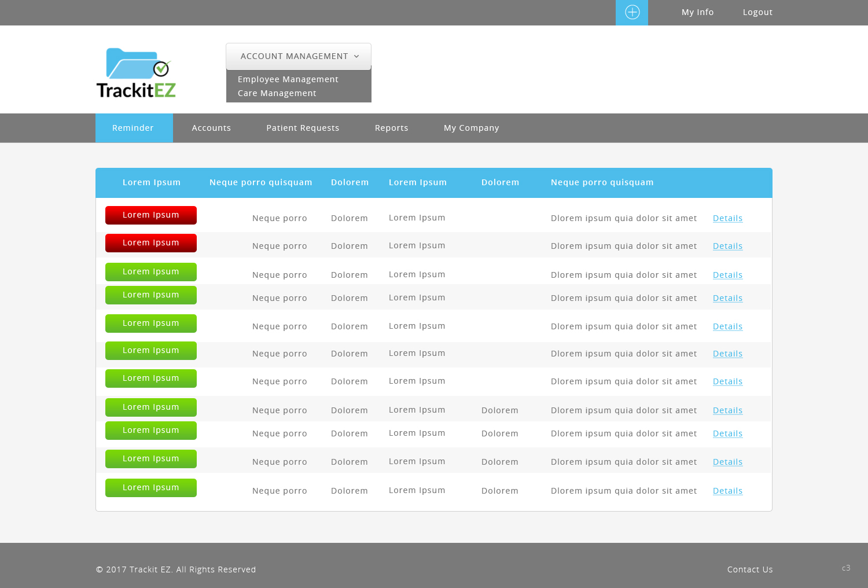Expand the Account Management dropdown

pos(299,56)
